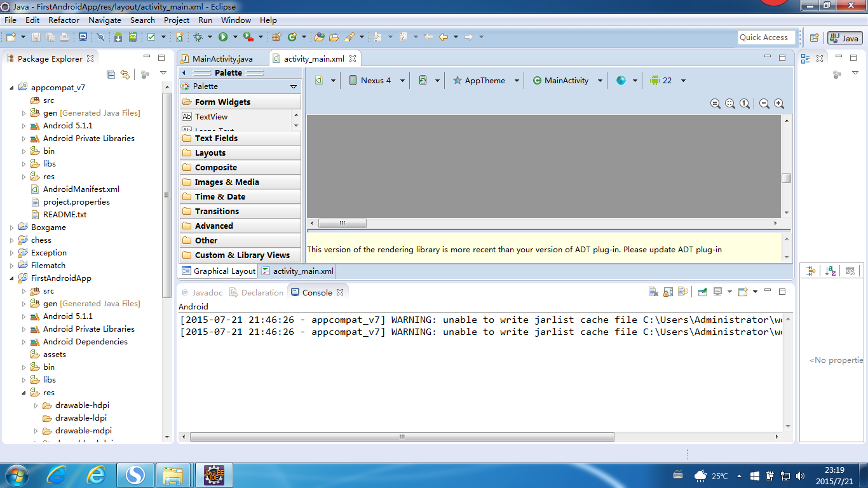Click Collapse All in Package Explorer
The height and width of the screenshot is (488, 868).
pyautogui.click(x=111, y=74)
